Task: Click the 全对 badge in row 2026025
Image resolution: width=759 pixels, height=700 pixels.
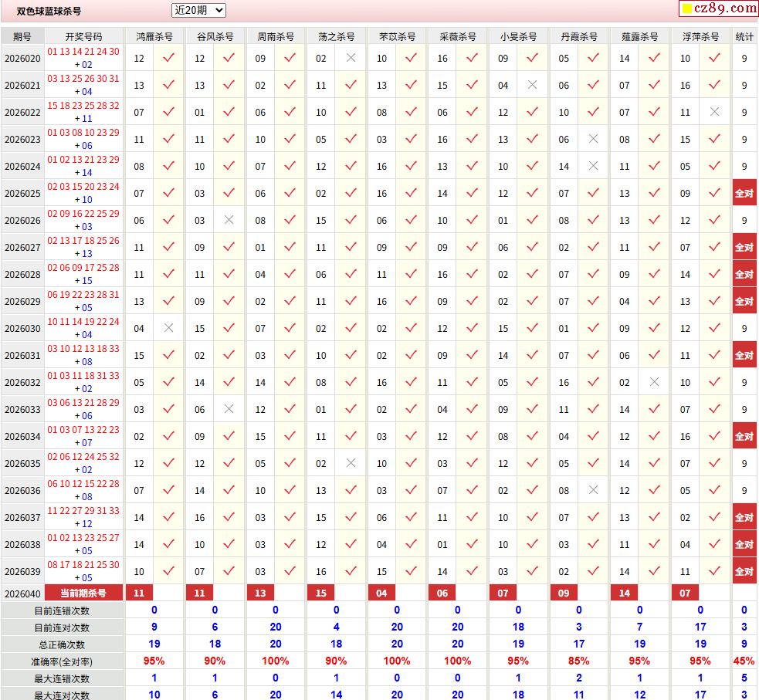Action: [744, 193]
